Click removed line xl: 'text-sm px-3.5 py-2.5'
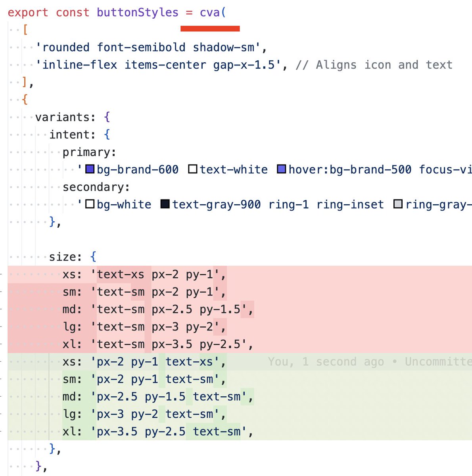Image resolution: width=472 pixels, height=476 pixels. 240,344
